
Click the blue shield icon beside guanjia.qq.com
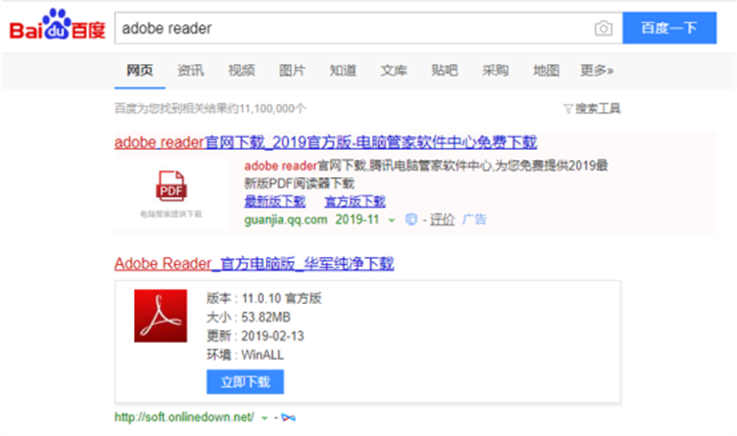[x=411, y=219]
